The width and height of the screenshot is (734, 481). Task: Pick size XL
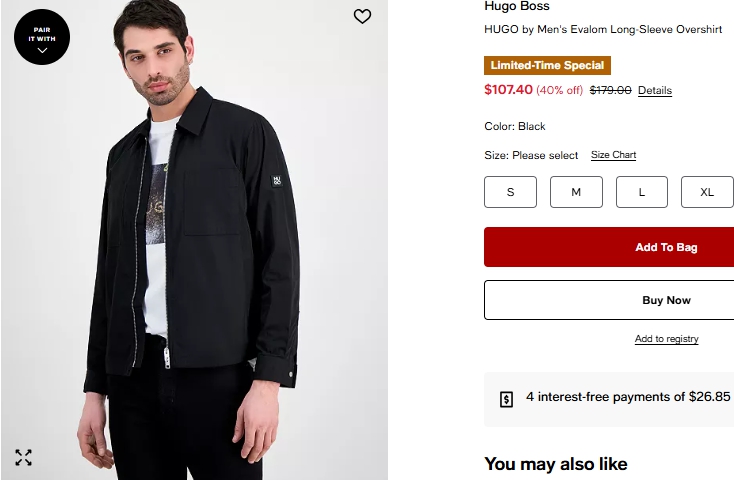(707, 192)
